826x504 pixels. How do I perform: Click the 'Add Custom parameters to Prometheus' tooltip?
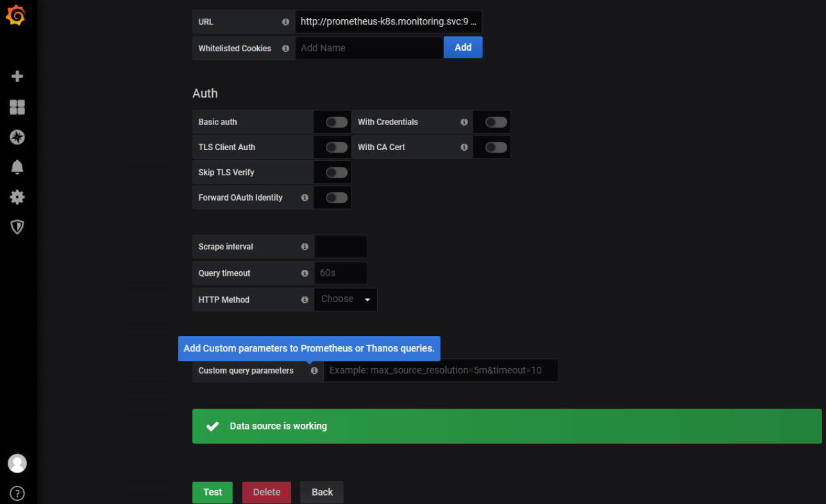309,349
